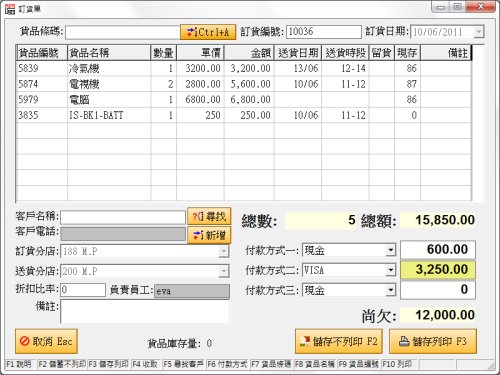Screen dimensions: 500x375
Task: Open the 送貨分店 200 M.P dropdown
Action: [x=224, y=271]
